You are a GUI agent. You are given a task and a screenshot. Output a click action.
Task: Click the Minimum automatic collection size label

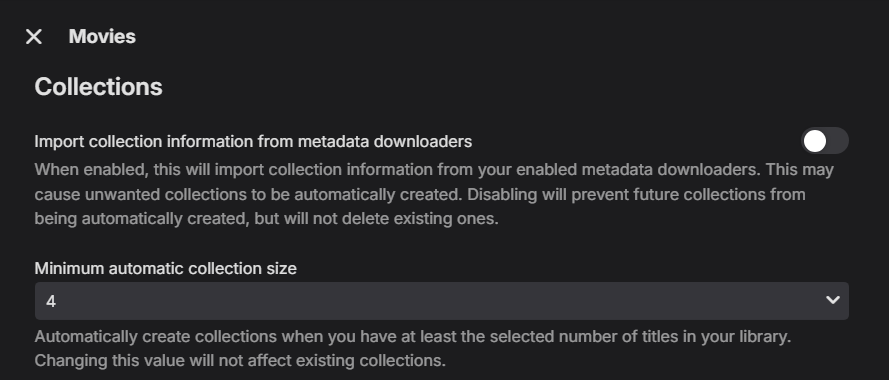click(x=166, y=268)
